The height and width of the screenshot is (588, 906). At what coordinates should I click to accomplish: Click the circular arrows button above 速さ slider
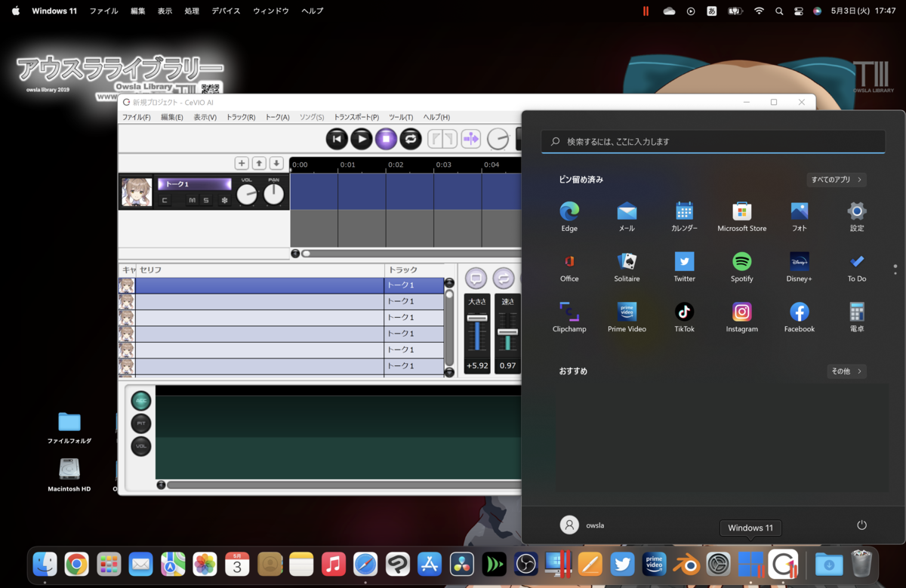coord(504,279)
